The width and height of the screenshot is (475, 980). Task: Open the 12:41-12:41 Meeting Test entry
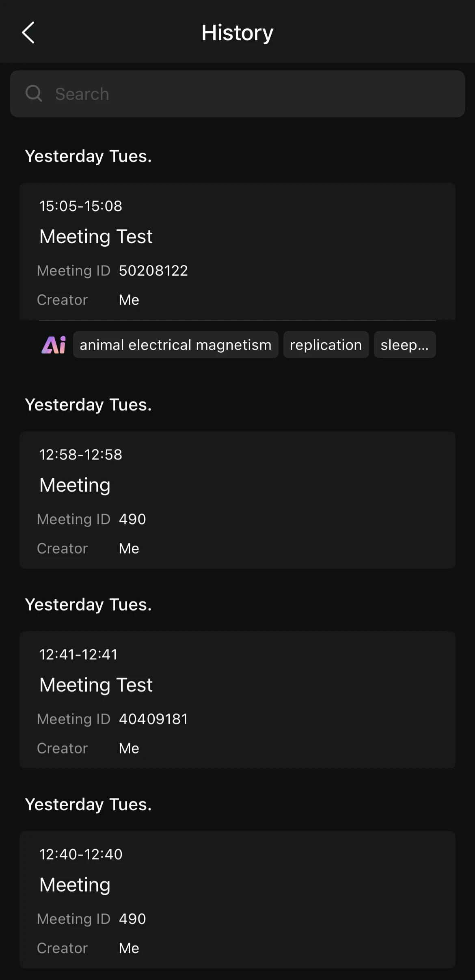[x=237, y=699]
